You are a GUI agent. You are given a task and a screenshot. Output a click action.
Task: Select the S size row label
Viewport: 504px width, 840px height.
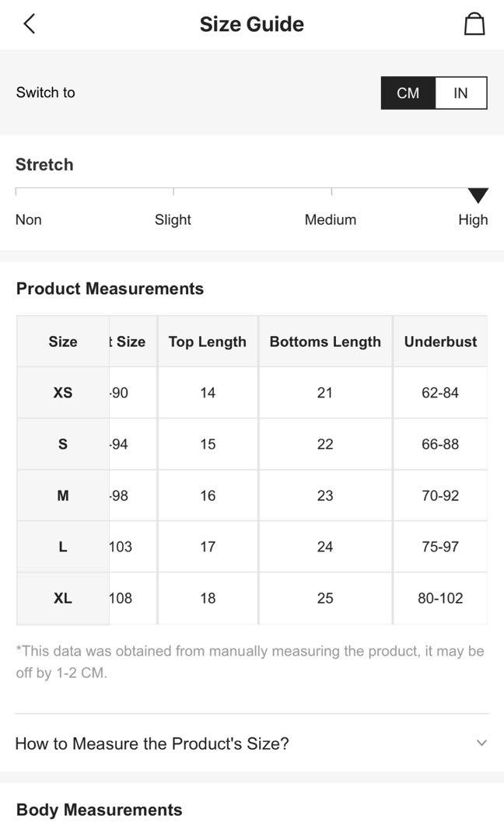pos(63,444)
